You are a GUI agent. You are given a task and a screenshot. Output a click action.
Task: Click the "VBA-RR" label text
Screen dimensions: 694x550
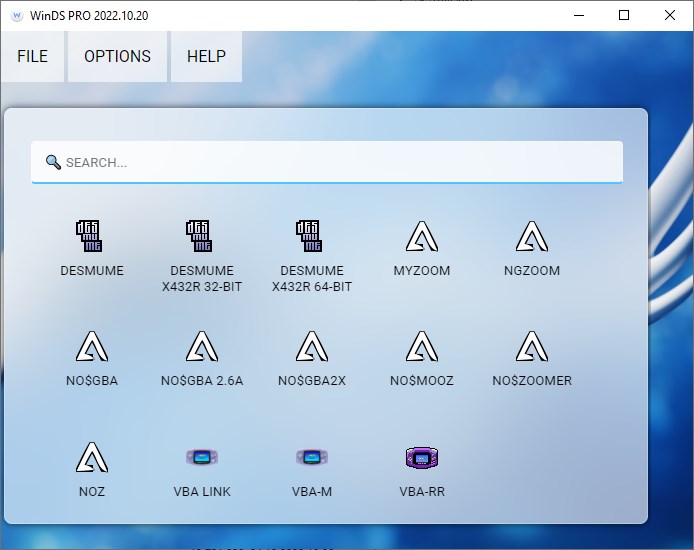[422, 492]
